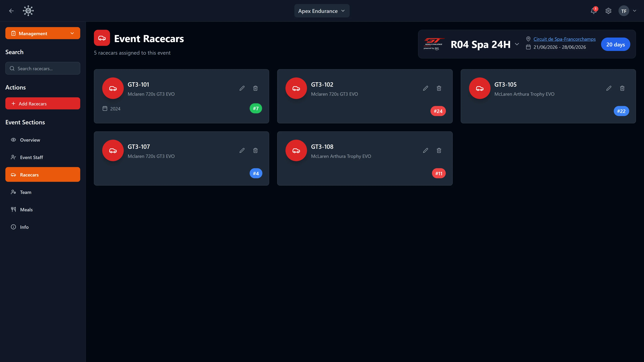Screen dimensions: 644x362
Task: Edit racecar GT3-105
Action: click(609, 88)
